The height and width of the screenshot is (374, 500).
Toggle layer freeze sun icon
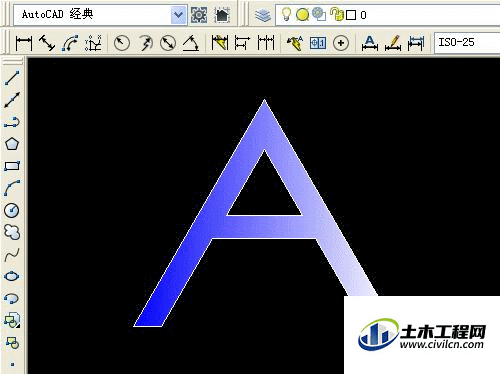coord(302,15)
